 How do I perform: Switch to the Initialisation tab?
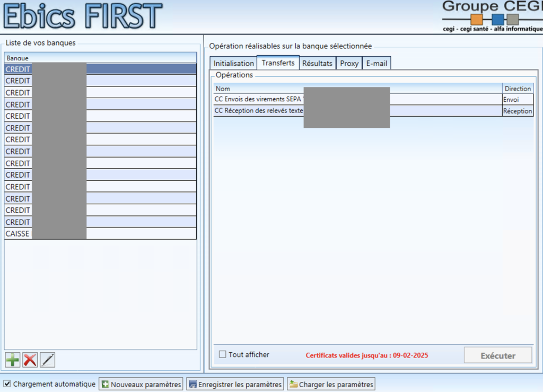coord(233,63)
